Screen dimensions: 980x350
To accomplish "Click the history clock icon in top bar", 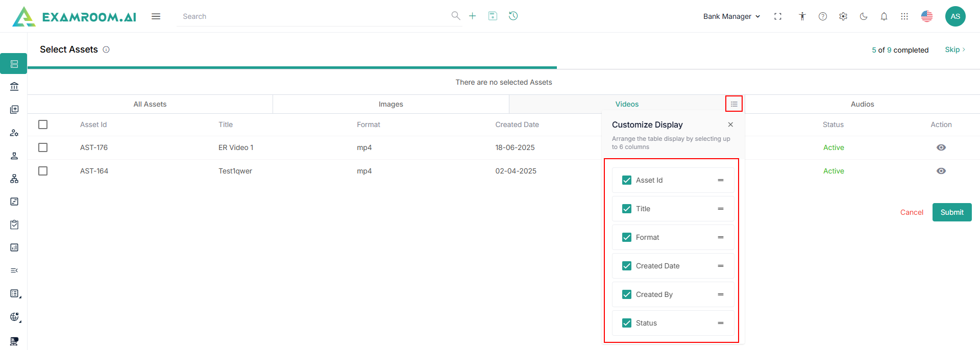I will coord(513,16).
